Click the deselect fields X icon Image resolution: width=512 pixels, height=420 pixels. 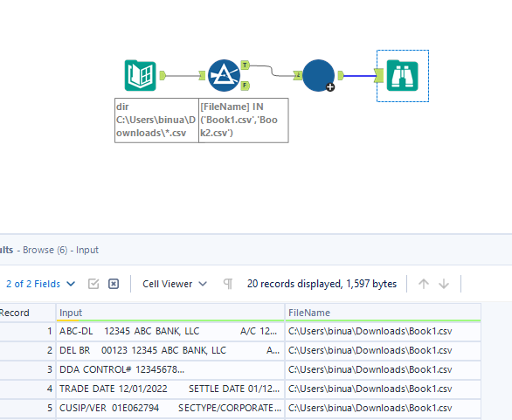click(x=114, y=284)
